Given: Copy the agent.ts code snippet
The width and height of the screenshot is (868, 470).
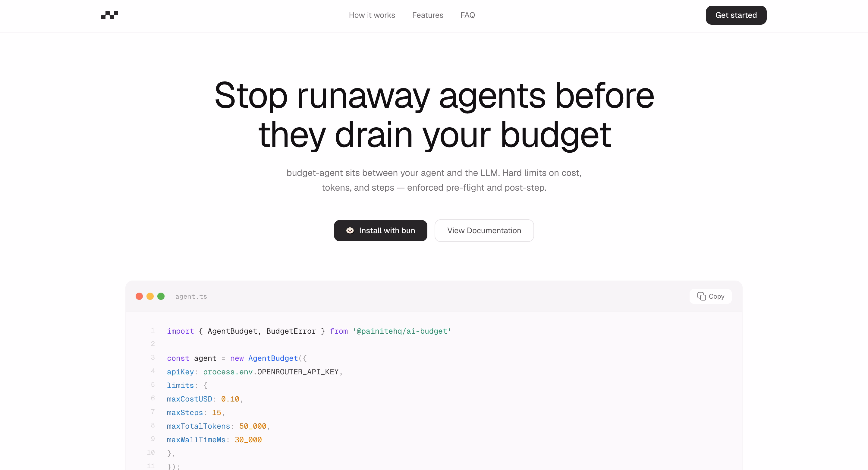Looking at the screenshot, I should click(x=710, y=296).
